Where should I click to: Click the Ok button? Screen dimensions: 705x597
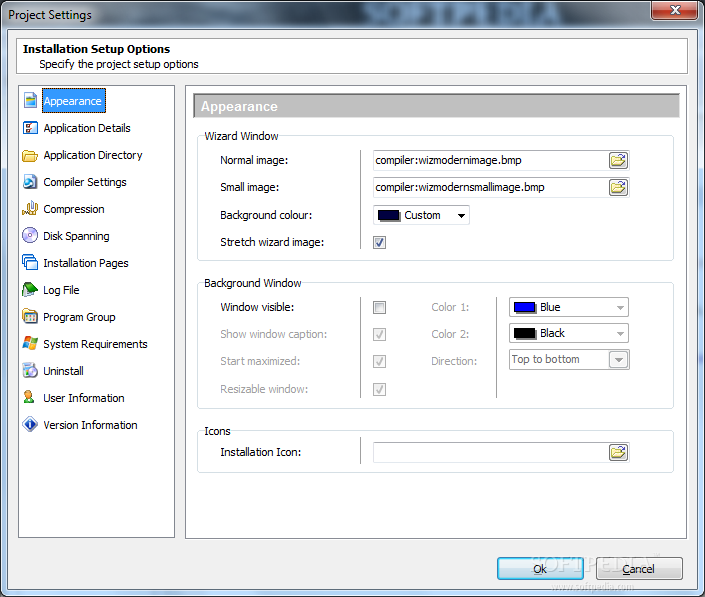pyautogui.click(x=540, y=569)
